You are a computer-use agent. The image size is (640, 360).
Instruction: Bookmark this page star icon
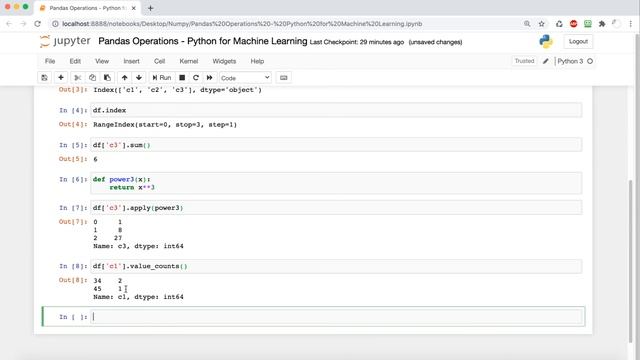tap(542, 24)
